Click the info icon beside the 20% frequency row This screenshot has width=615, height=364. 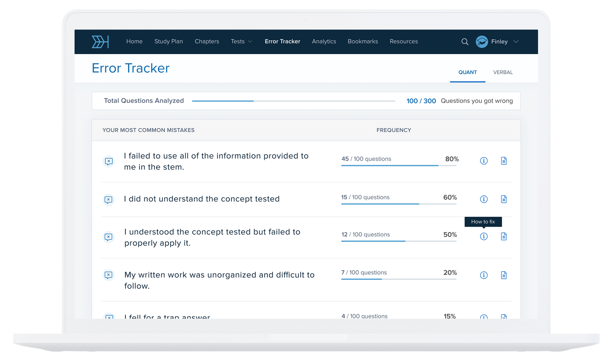(483, 275)
